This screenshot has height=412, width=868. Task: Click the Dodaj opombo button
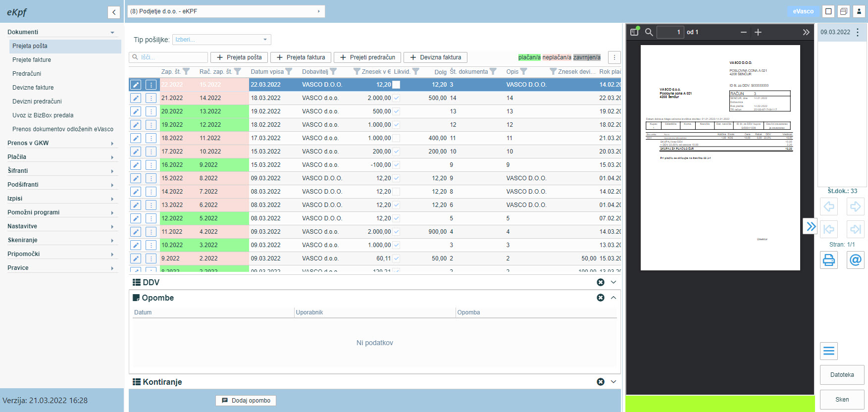246,401
